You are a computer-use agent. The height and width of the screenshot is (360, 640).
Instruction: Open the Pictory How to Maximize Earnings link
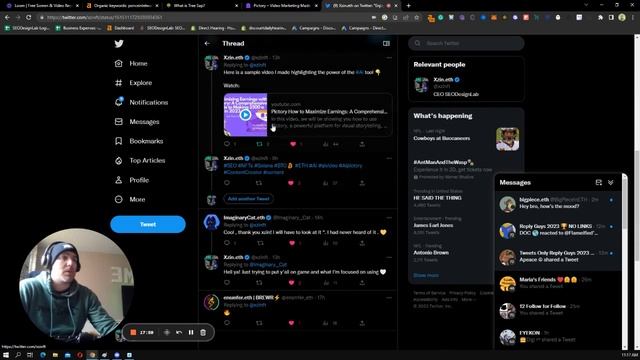[329, 111]
